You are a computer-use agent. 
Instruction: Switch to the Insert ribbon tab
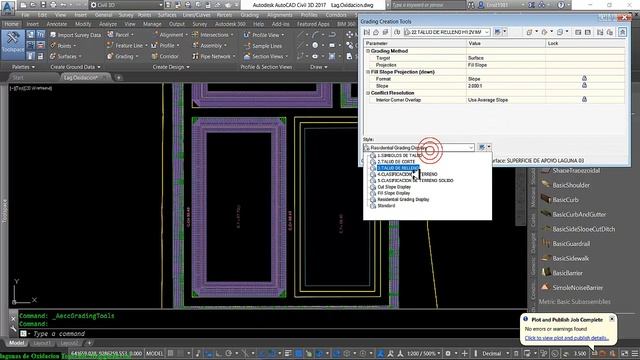[x=32, y=24]
